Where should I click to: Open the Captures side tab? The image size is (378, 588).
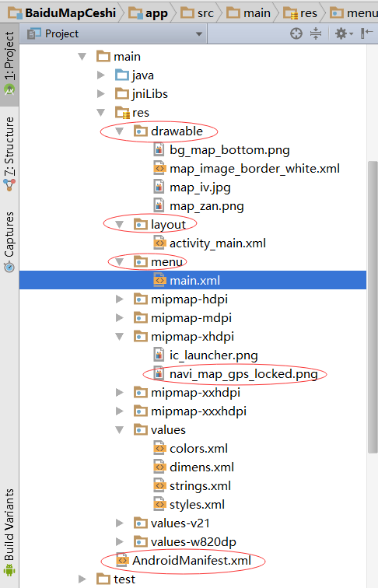click(x=9, y=242)
